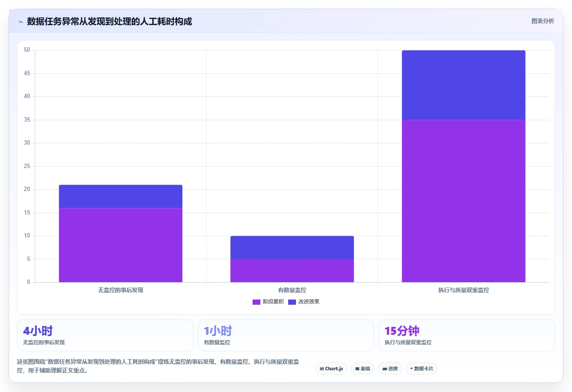Click the axis label 无监控的事后发现

coord(121,290)
